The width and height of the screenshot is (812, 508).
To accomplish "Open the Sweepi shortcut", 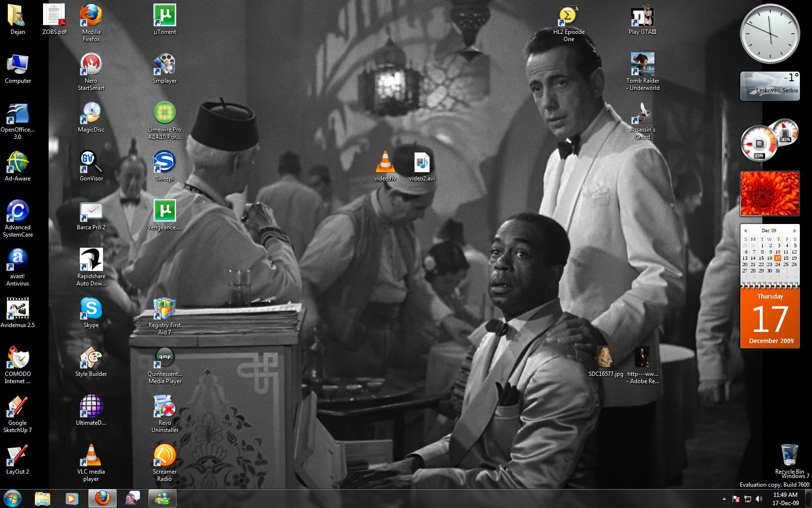I will click(x=164, y=166).
